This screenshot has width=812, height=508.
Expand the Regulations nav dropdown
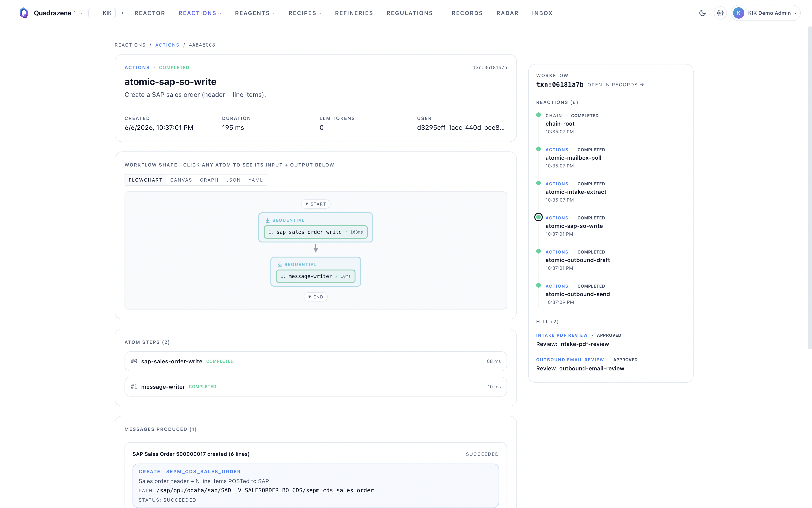(x=412, y=13)
